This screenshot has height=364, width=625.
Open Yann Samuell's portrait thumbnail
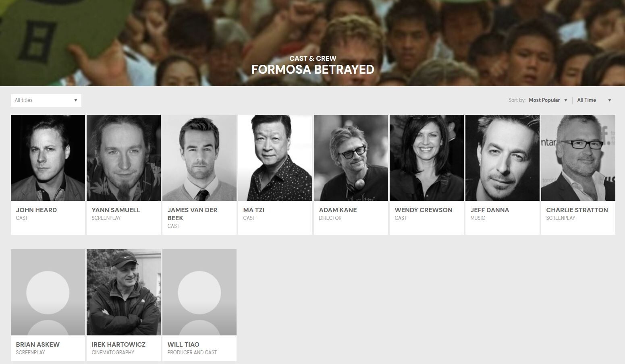pyautogui.click(x=124, y=158)
